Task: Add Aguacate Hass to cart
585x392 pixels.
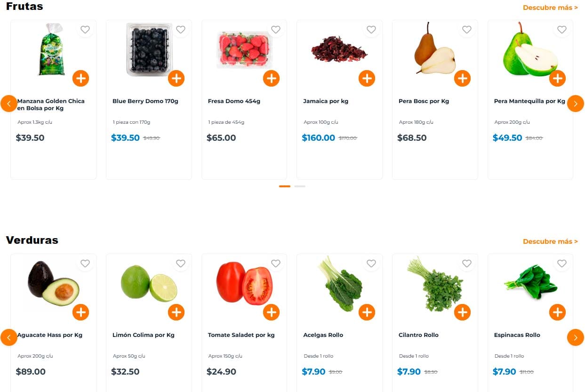Action: tap(80, 312)
